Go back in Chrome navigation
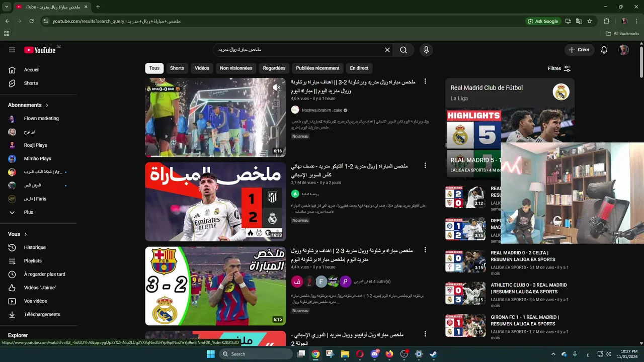 point(7,21)
